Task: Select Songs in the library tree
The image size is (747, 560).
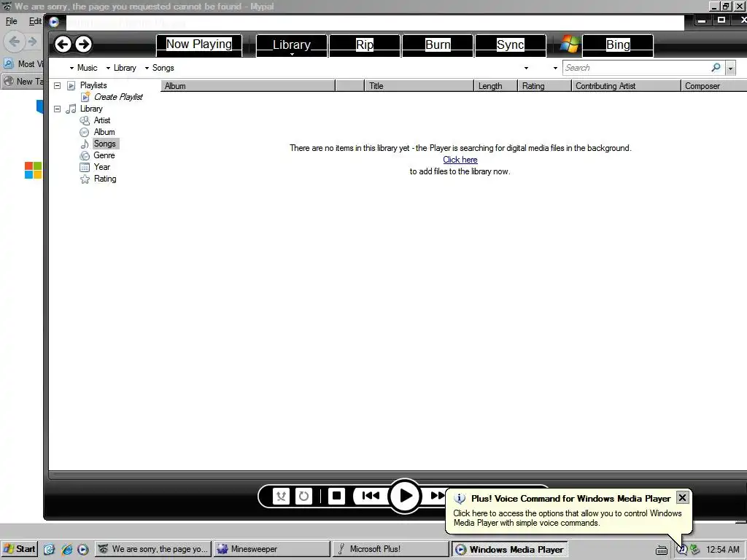Action: coord(105,144)
